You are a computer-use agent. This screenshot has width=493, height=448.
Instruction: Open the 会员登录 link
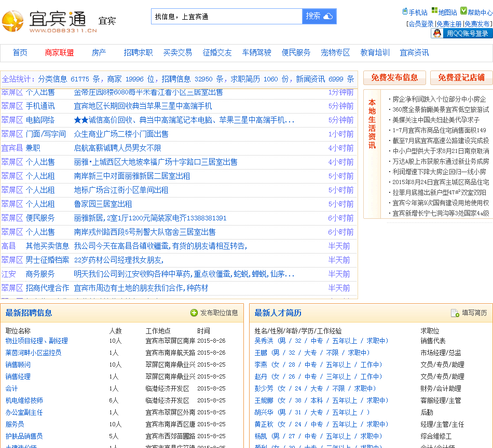[420, 24]
